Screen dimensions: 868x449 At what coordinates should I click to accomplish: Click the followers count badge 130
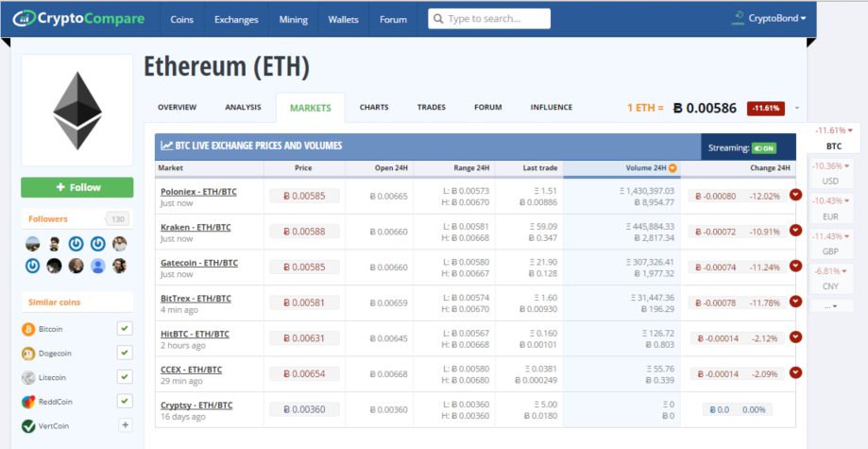117,219
